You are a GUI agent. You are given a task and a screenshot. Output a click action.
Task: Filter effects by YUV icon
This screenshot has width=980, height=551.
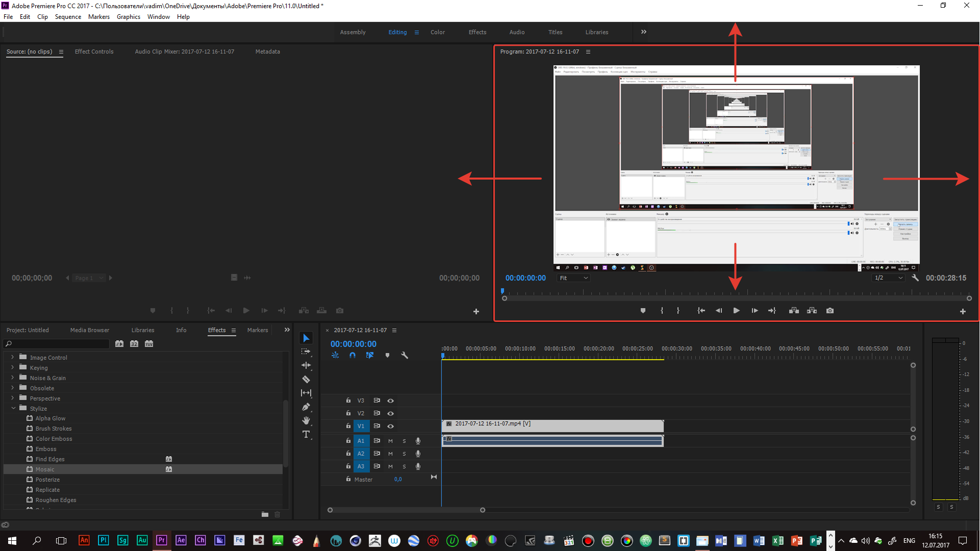tap(149, 344)
